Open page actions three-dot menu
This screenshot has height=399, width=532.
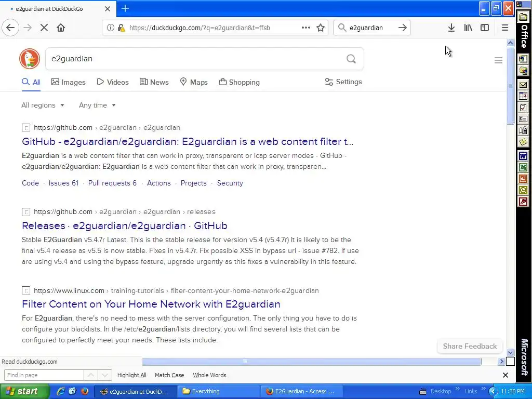pos(305,28)
